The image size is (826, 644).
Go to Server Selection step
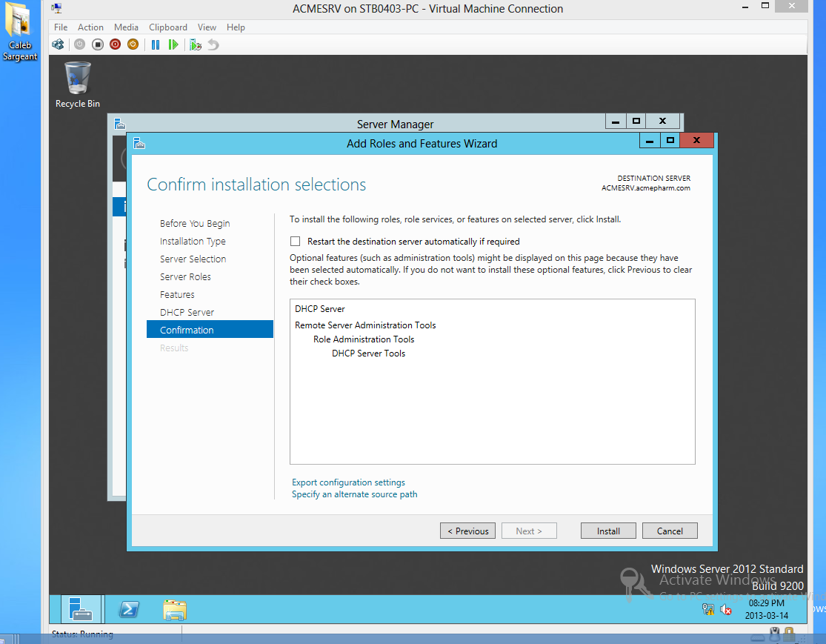click(x=193, y=259)
